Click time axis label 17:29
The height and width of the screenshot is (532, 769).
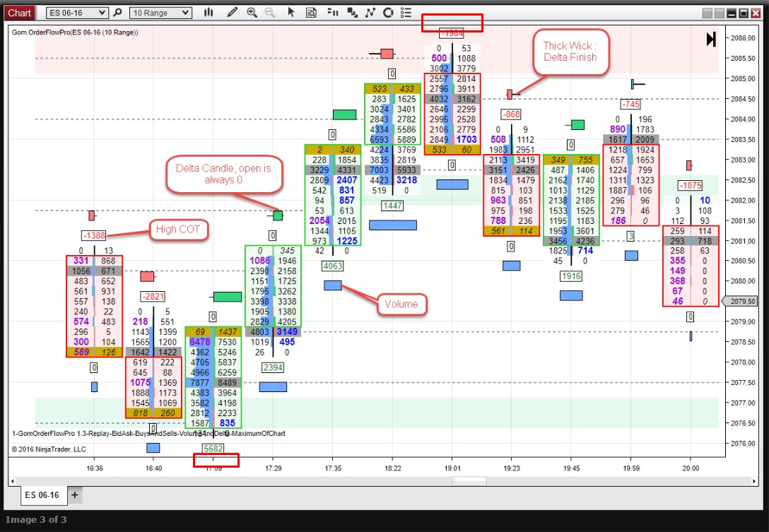coord(273,468)
